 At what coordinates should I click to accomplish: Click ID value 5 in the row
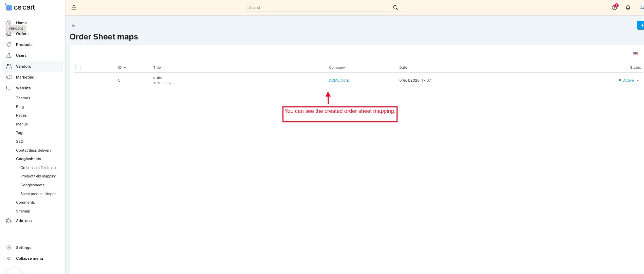pyautogui.click(x=119, y=80)
